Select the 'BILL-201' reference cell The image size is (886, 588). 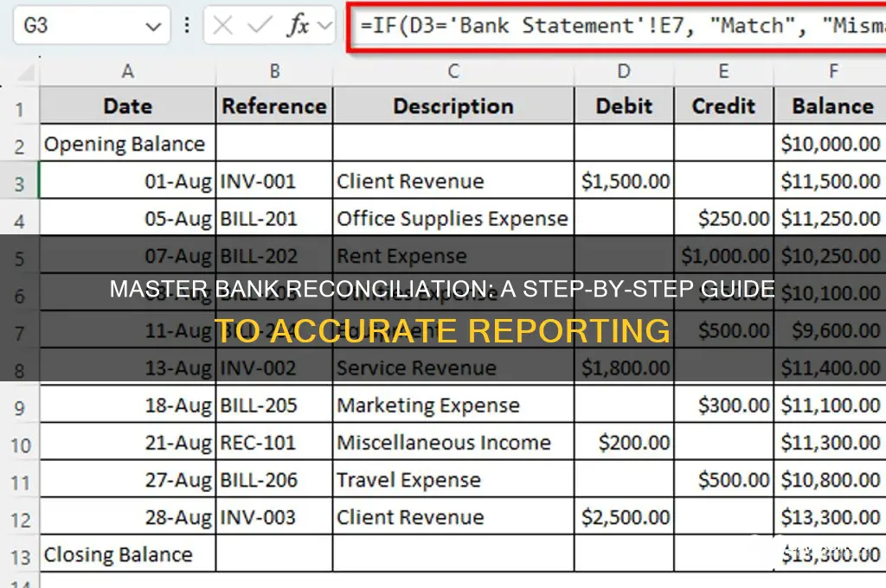coord(274,218)
